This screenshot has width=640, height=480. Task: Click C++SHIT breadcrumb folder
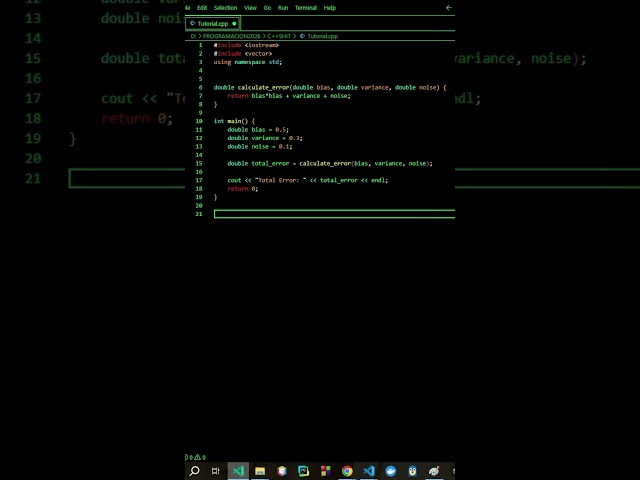pyautogui.click(x=279, y=36)
